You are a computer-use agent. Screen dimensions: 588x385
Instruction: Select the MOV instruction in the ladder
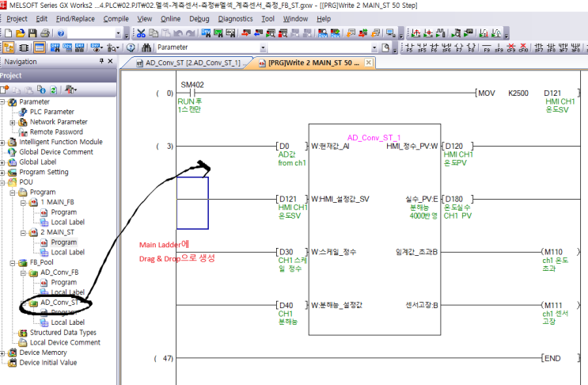point(487,93)
